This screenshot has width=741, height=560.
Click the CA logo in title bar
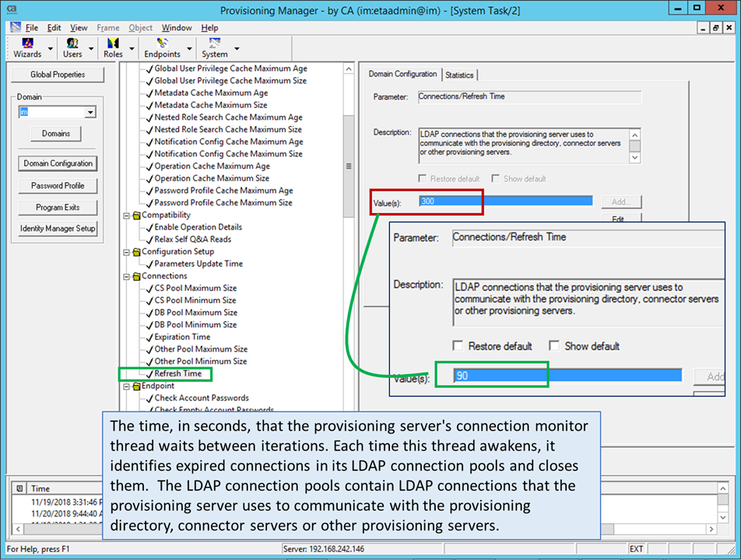[12, 9]
